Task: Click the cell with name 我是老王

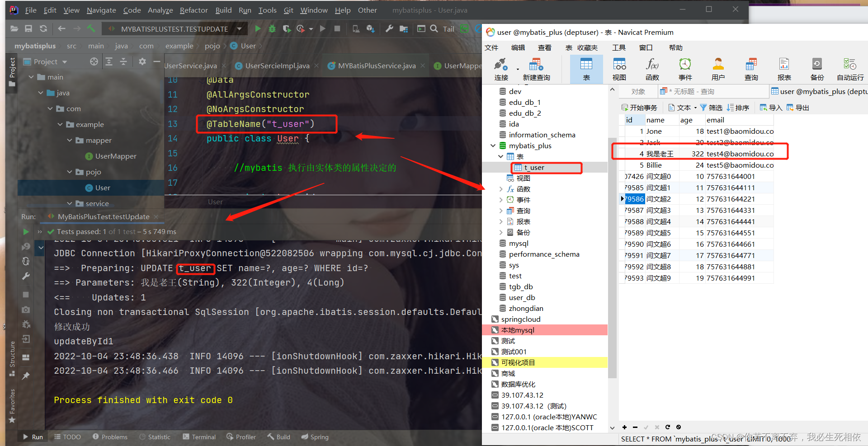Action: coord(661,154)
